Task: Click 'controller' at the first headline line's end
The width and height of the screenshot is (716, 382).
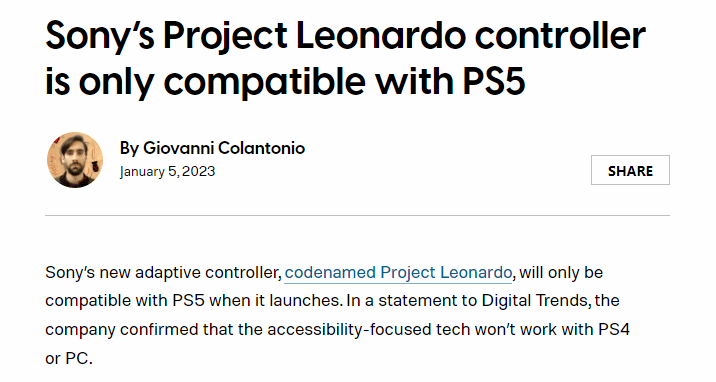Action: [x=560, y=36]
